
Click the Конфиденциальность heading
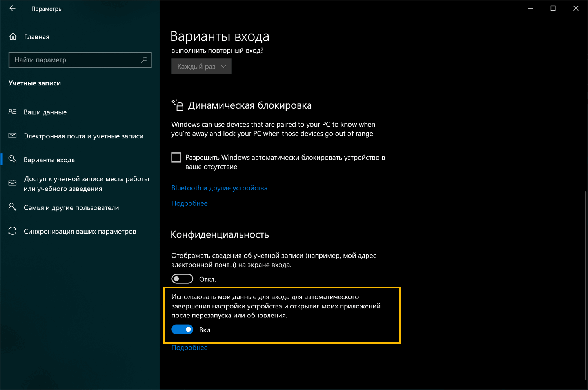tap(220, 234)
